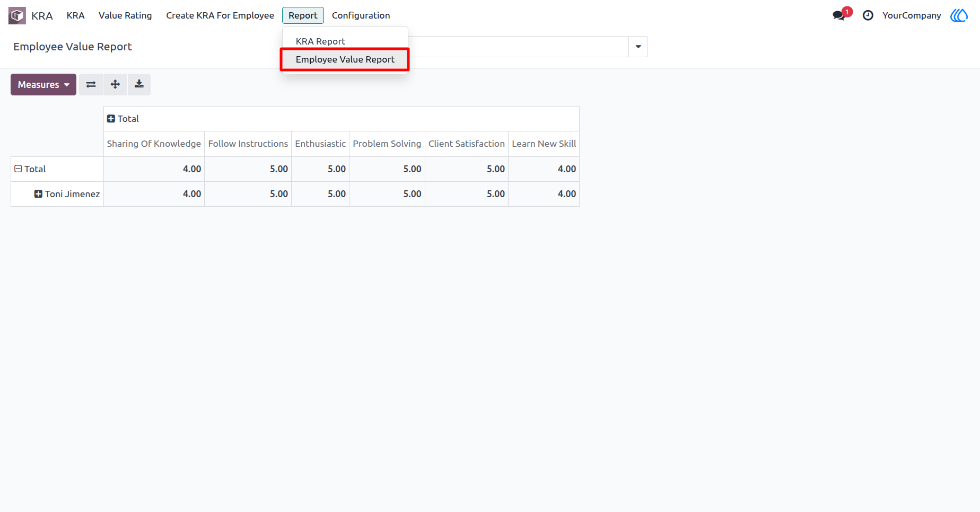Screen dimensions: 980x512
Task: Click Total row Problem Solving value
Action: [x=387, y=169]
